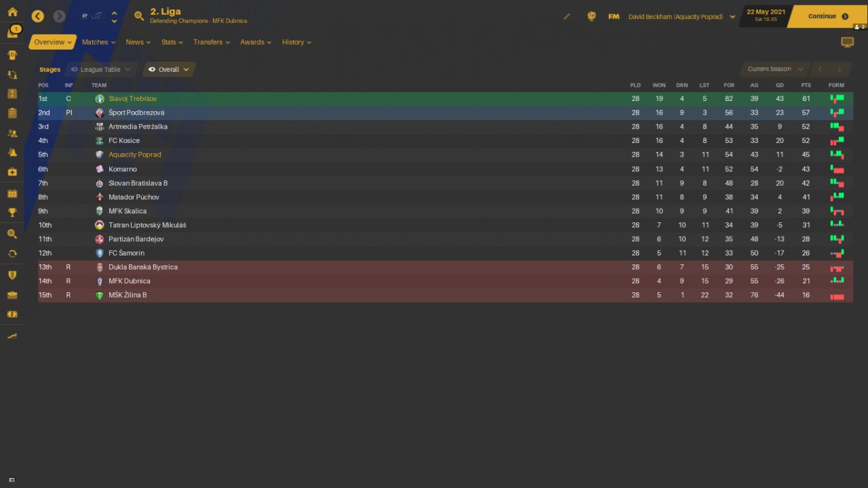Select the Overview tab
This screenshot has height=488, width=868.
(x=53, y=42)
